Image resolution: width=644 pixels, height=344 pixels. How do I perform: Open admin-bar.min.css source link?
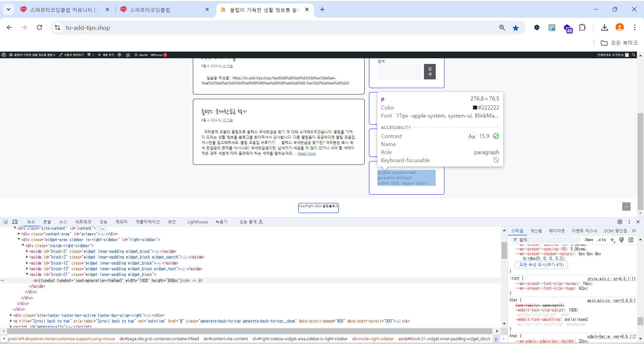tap(611, 337)
